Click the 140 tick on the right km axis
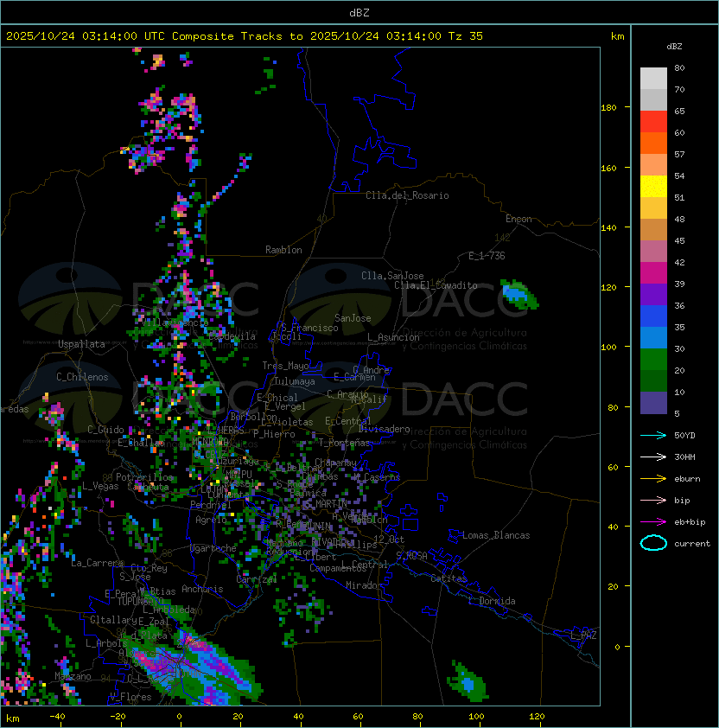The image size is (719, 728). point(608,227)
